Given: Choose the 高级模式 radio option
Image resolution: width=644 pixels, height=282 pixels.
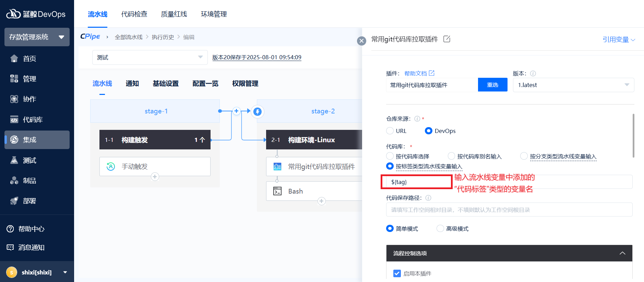Looking at the screenshot, I should (x=440, y=229).
